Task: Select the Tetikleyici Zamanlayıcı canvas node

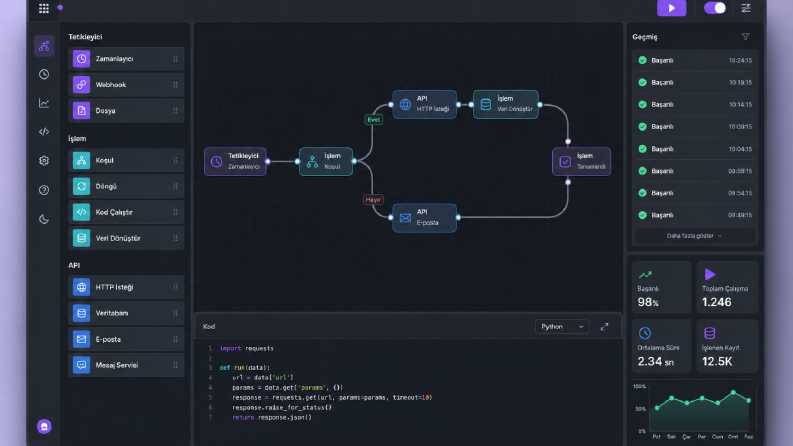Action: pos(235,161)
